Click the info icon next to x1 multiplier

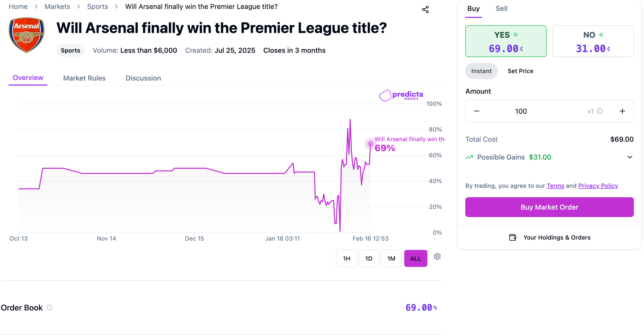coord(600,111)
